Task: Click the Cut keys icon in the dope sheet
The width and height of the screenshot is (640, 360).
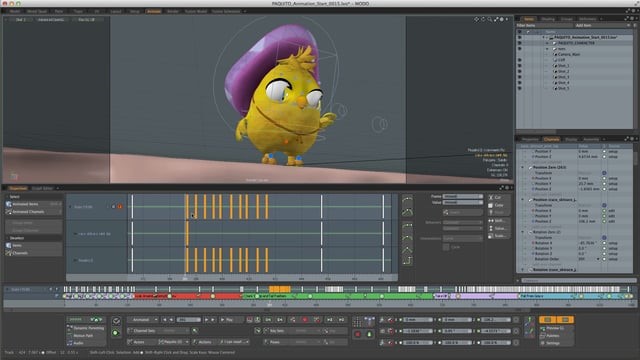Action: pos(491,197)
